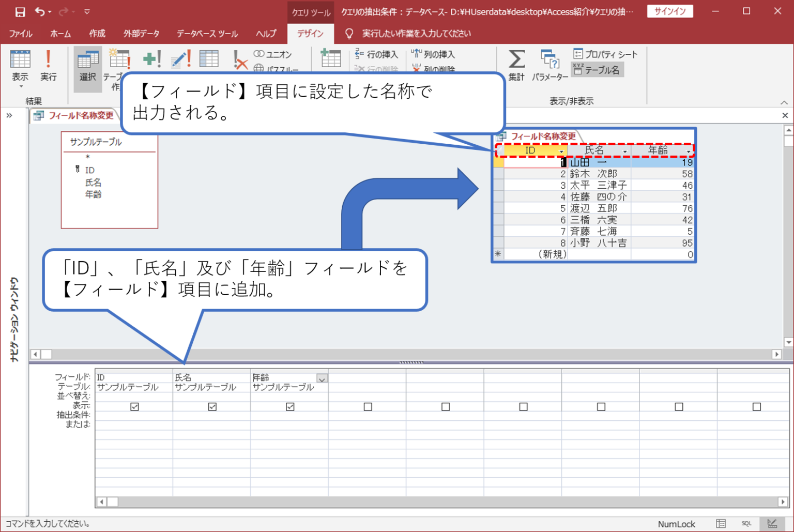Open the 年齢 column header dropdown in the datasheet
The width and height of the screenshot is (794, 532).
pyautogui.click(x=689, y=151)
